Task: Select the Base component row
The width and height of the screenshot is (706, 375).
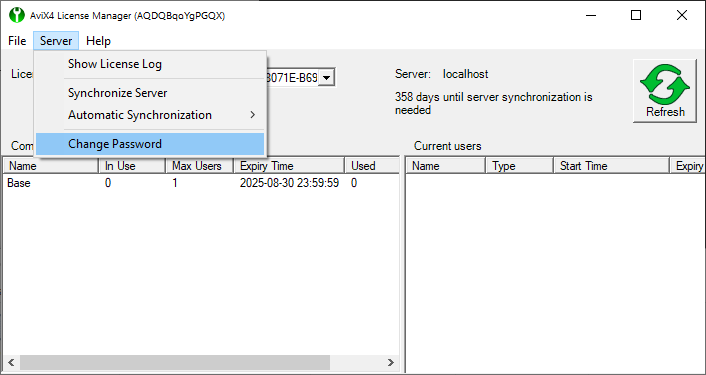Action: [x=201, y=183]
